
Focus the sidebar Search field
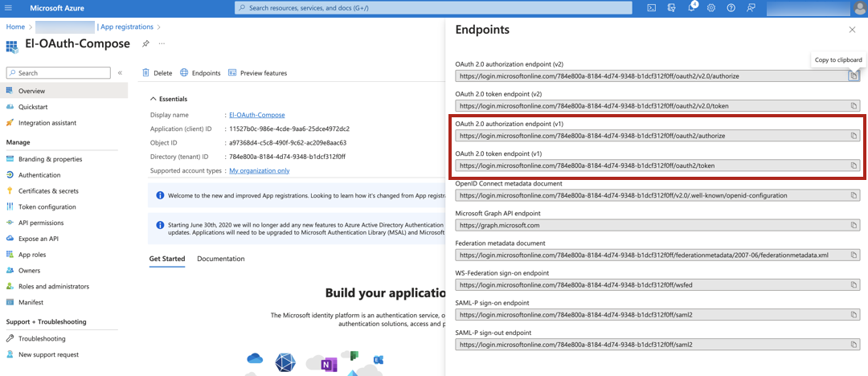(58, 73)
